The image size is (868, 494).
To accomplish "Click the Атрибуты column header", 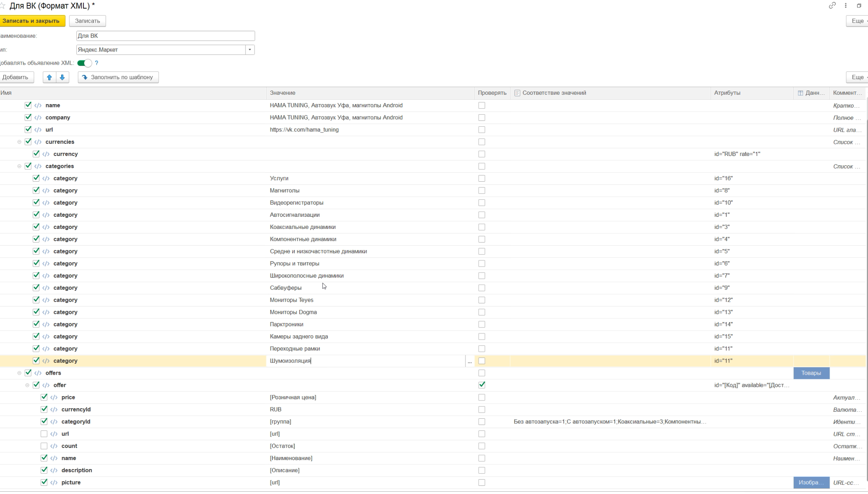I will 752,93.
